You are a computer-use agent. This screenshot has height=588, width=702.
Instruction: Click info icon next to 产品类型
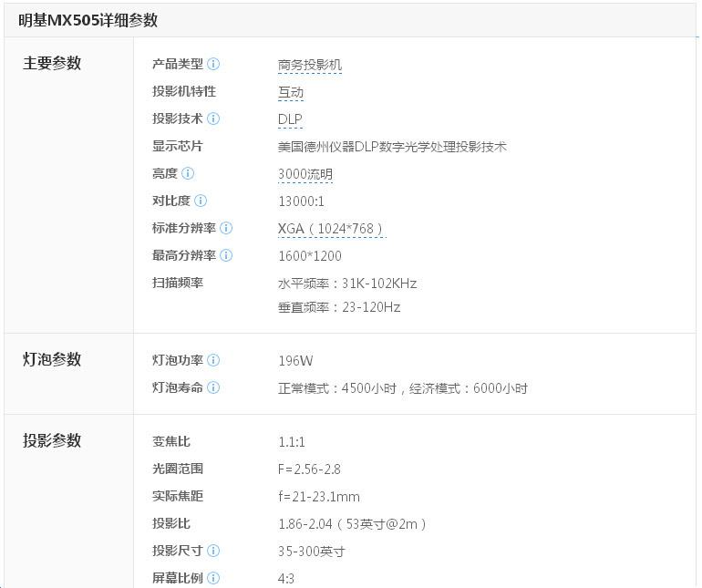(x=213, y=64)
